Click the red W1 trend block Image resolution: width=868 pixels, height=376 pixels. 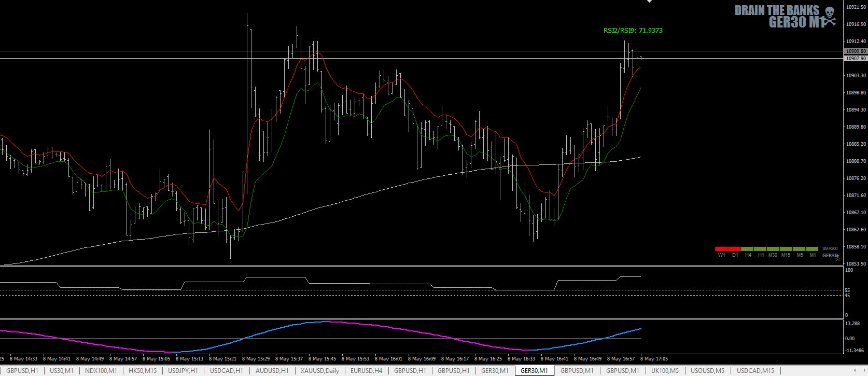pyautogui.click(x=721, y=249)
